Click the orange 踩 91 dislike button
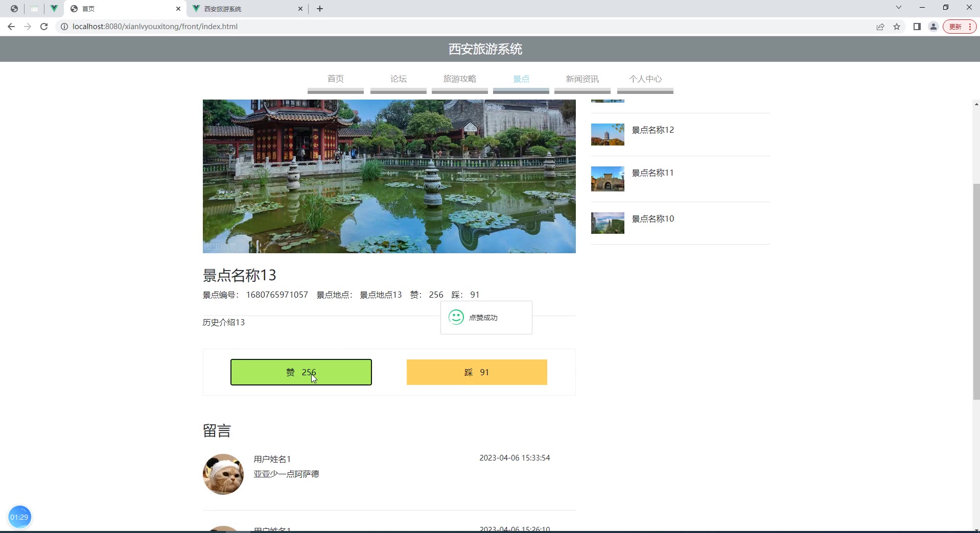 pos(477,372)
